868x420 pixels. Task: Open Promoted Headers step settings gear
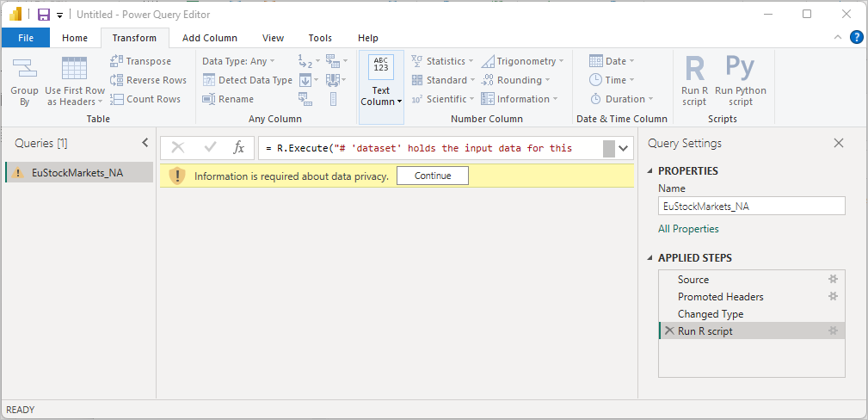pos(833,296)
